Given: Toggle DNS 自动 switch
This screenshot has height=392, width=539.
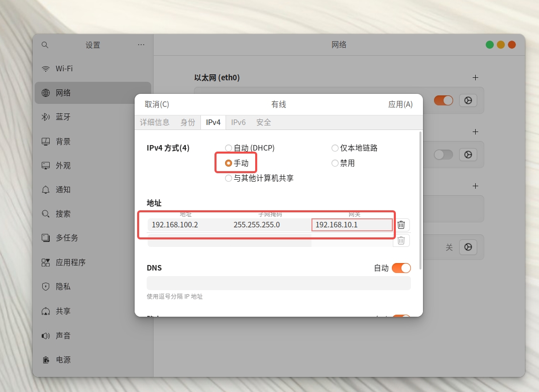Looking at the screenshot, I should (x=401, y=268).
